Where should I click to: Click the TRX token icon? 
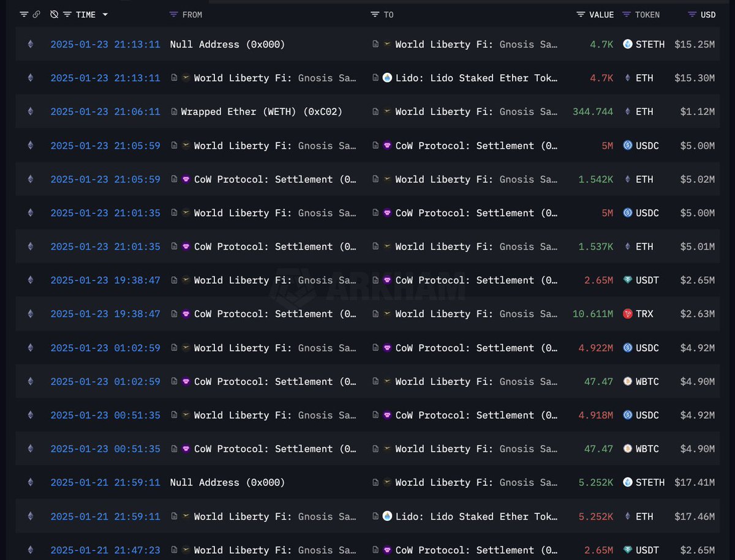click(x=627, y=314)
